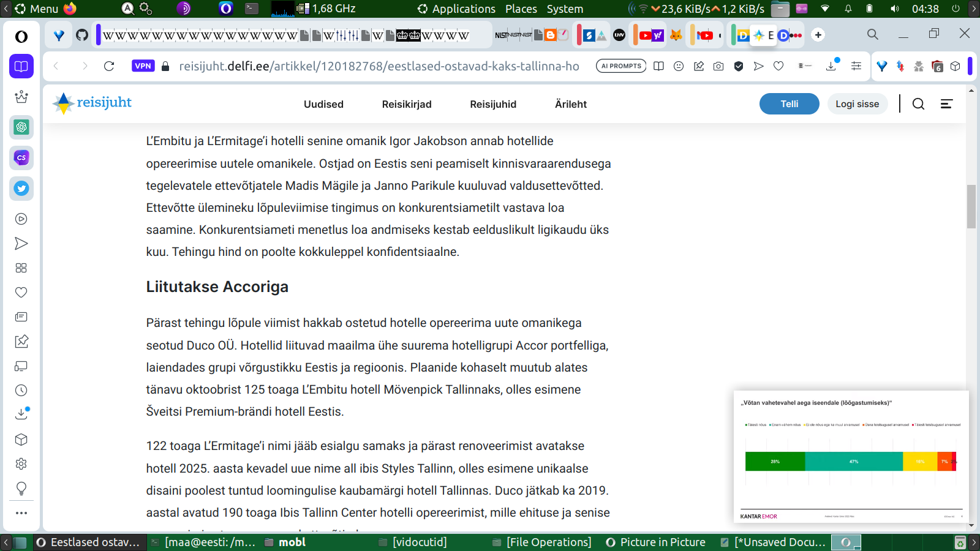Go to reisijuht home via logo

(x=92, y=103)
